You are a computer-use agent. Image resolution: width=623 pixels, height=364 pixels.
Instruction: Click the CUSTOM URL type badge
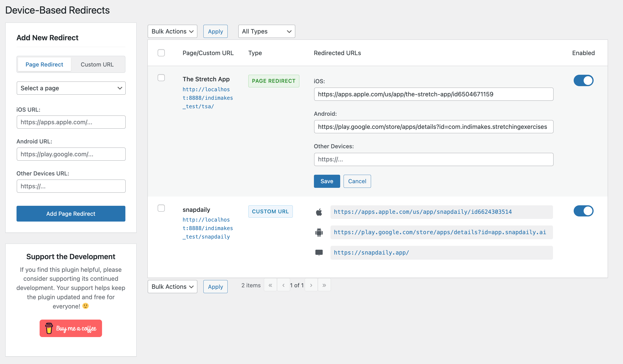point(270,211)
